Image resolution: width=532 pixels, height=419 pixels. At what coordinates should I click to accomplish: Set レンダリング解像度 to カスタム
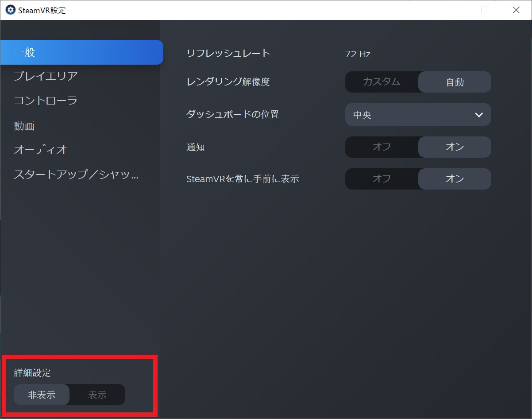coord(382,82)
